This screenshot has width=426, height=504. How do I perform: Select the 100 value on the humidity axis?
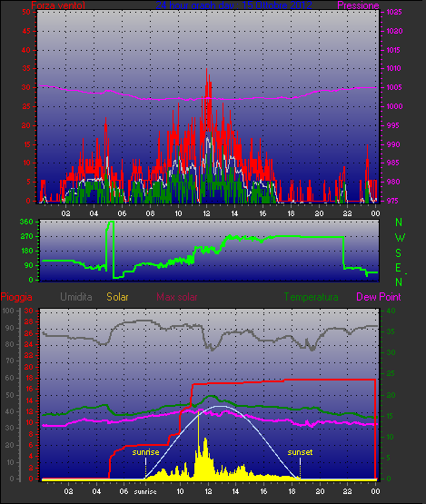coord(8,311)
